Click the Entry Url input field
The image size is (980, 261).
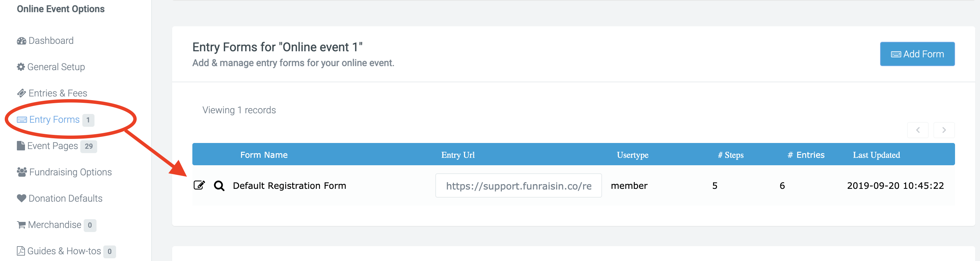(x=518, y=186)
